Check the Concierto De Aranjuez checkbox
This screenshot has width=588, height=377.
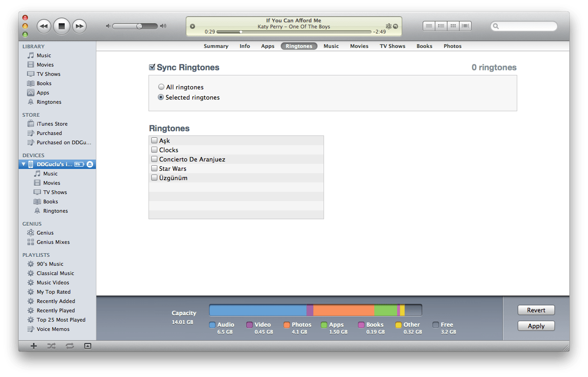pyautogui.click(x=155, y=159)
